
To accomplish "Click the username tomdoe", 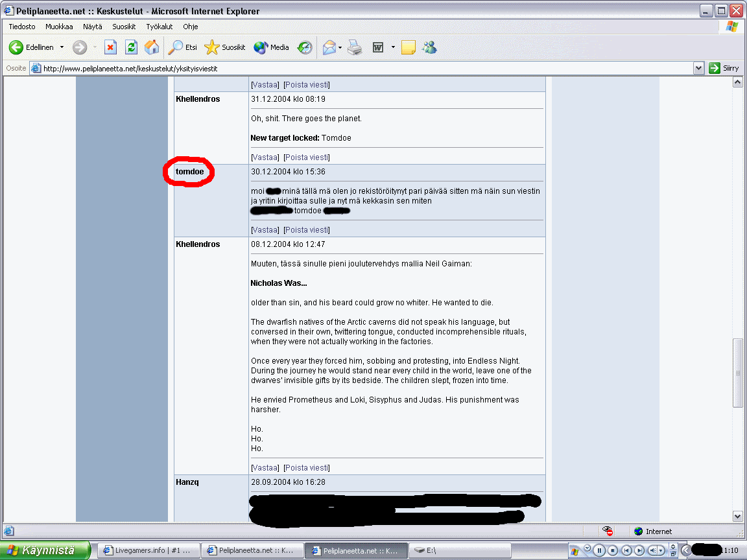I will (189, 171).
